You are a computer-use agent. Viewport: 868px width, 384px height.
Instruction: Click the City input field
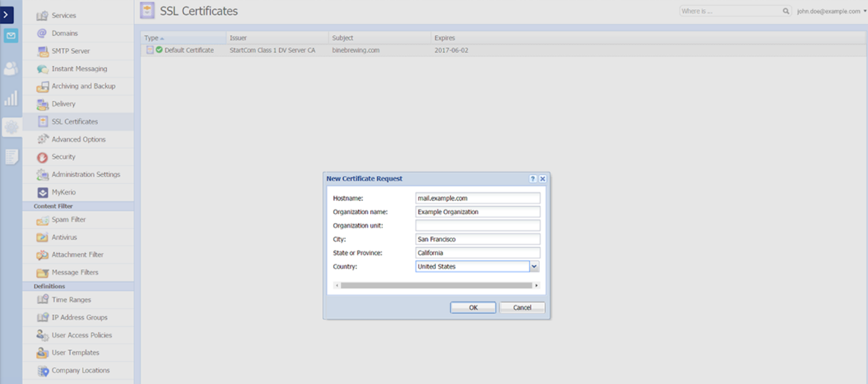point(478,240)
